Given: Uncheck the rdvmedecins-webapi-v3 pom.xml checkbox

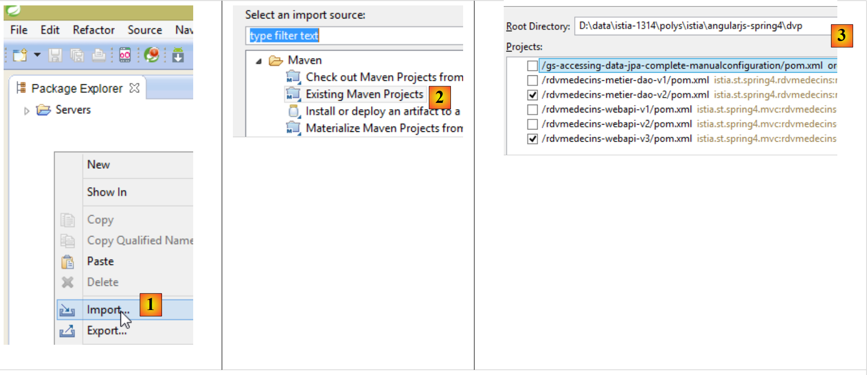Looking at the screenshot, I should coord(533,139).
